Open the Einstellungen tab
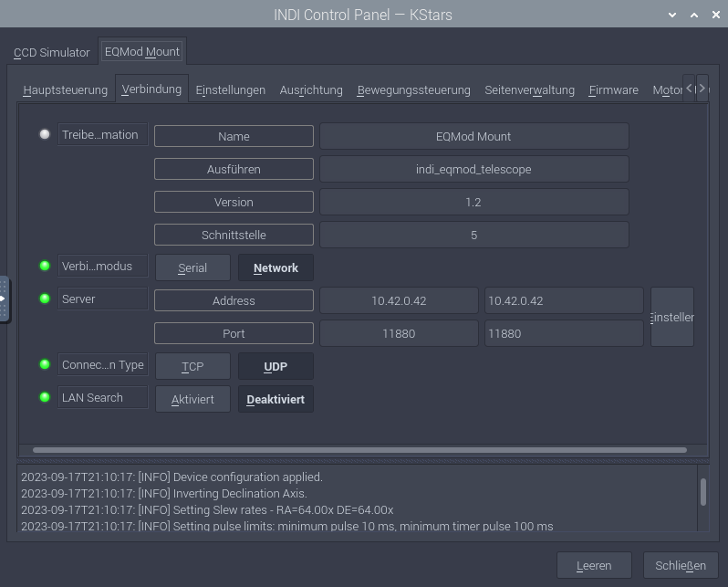Viewport: 728px width, 587px height. point(230,89)
